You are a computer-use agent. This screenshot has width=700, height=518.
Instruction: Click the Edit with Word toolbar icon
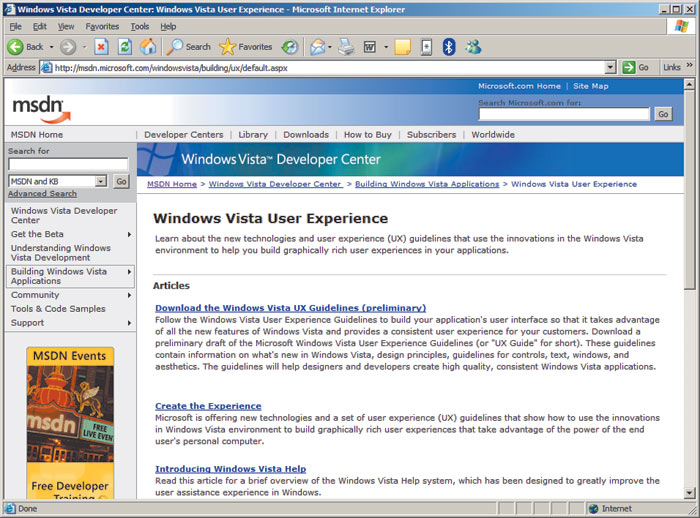click(x=370, y=47)
